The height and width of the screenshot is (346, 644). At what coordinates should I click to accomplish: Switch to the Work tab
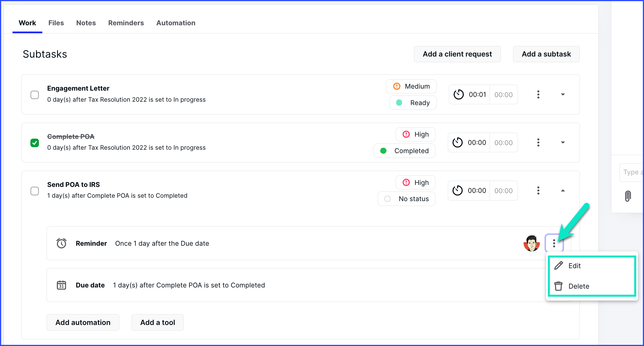click(27, 23)
